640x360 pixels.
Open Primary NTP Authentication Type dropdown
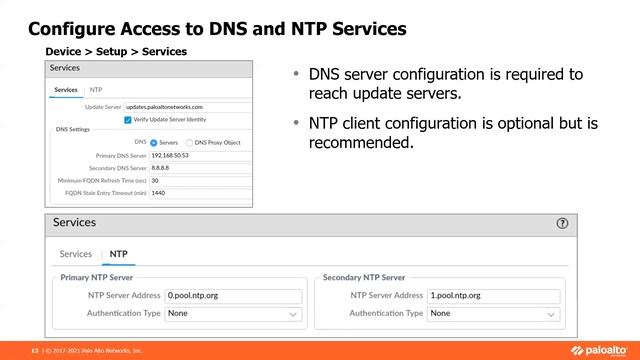coord(233,314)
